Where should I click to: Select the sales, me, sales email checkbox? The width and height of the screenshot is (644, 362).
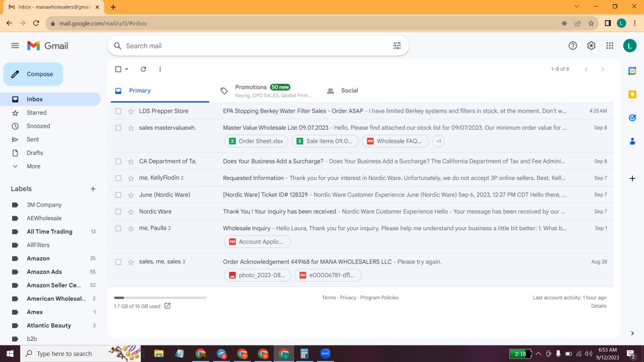point(118,262)
